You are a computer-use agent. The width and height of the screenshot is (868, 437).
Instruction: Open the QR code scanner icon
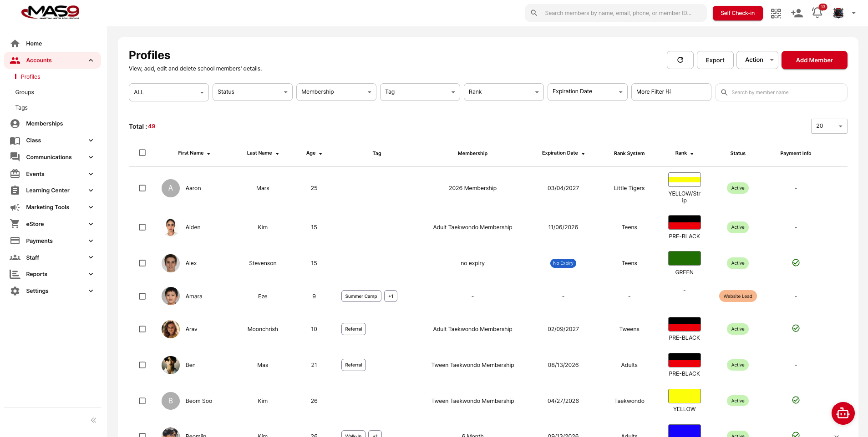[776, 14]
